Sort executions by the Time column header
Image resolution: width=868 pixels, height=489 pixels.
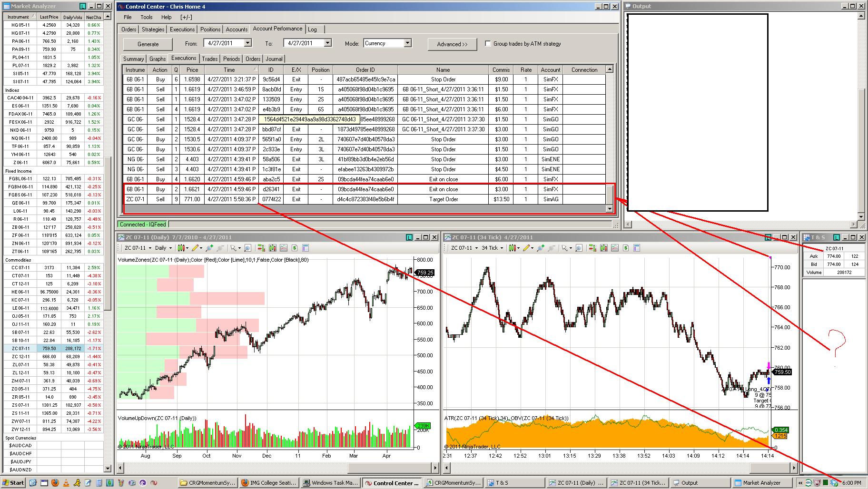pos(232,69)
